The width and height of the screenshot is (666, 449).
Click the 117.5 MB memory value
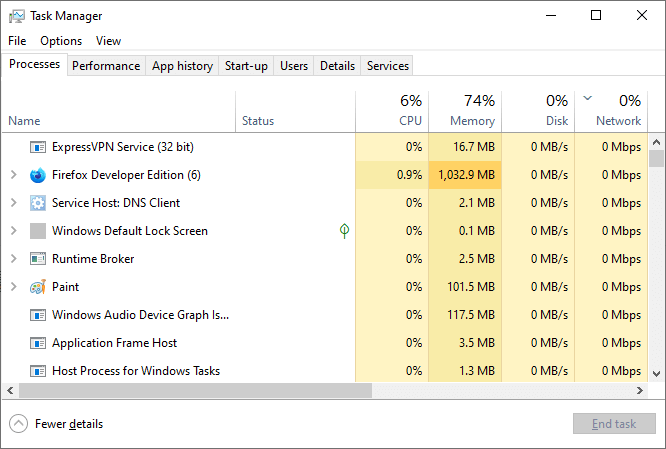coord(471,315)
